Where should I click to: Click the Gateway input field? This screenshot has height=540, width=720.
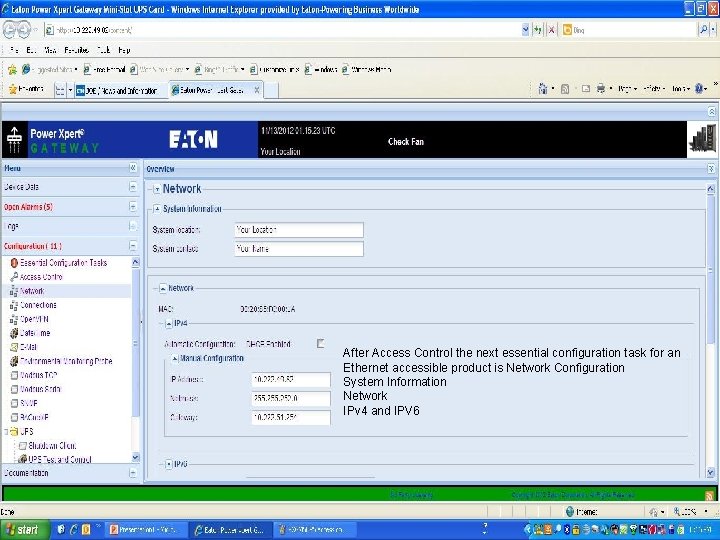click(291, 417)
